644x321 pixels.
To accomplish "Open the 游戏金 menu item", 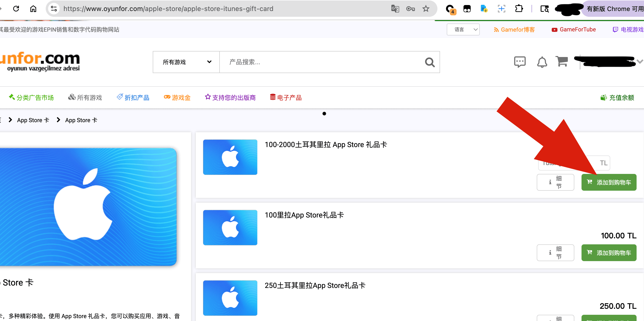I will tap(177, 97).
